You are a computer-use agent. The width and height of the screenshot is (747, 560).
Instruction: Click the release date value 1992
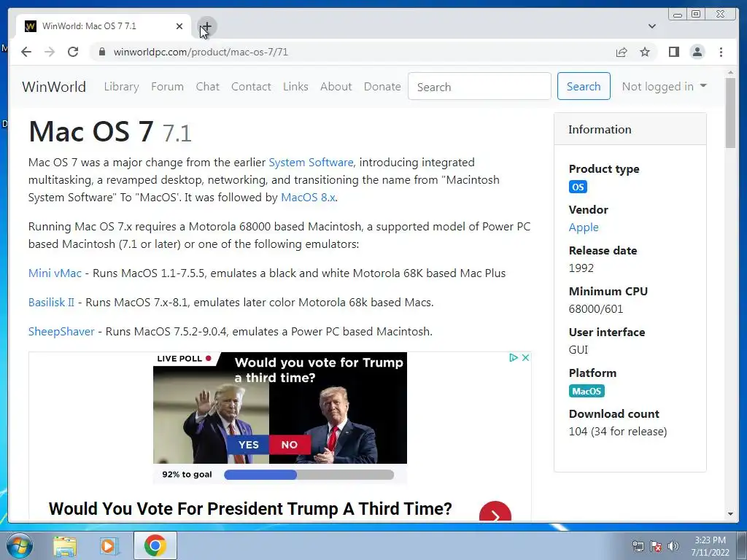pyautogui.click(x=581, y=268)
